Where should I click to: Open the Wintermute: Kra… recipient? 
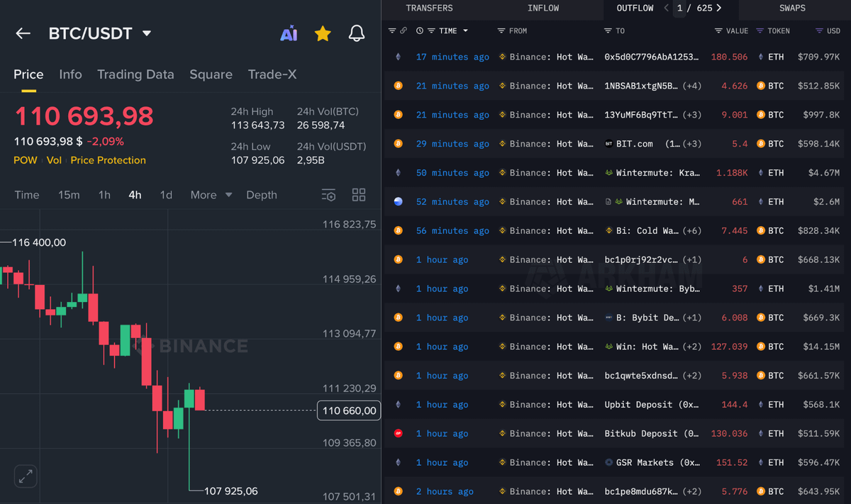[x=652, y=173]
